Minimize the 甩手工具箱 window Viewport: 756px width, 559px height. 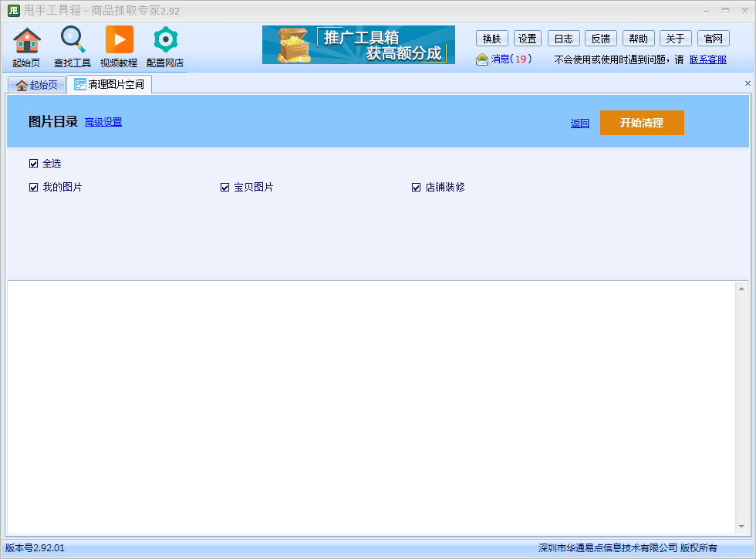(706, 11)
